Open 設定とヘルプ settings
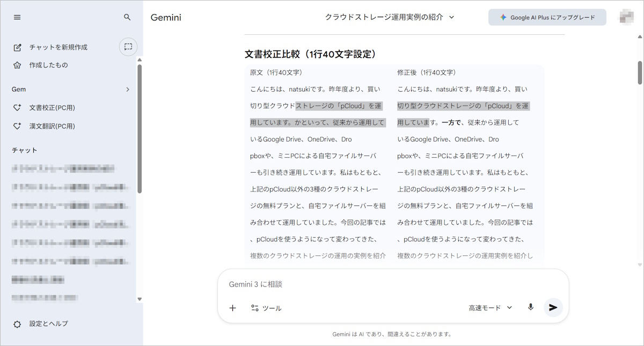The image size is (644, 346). 48,324
